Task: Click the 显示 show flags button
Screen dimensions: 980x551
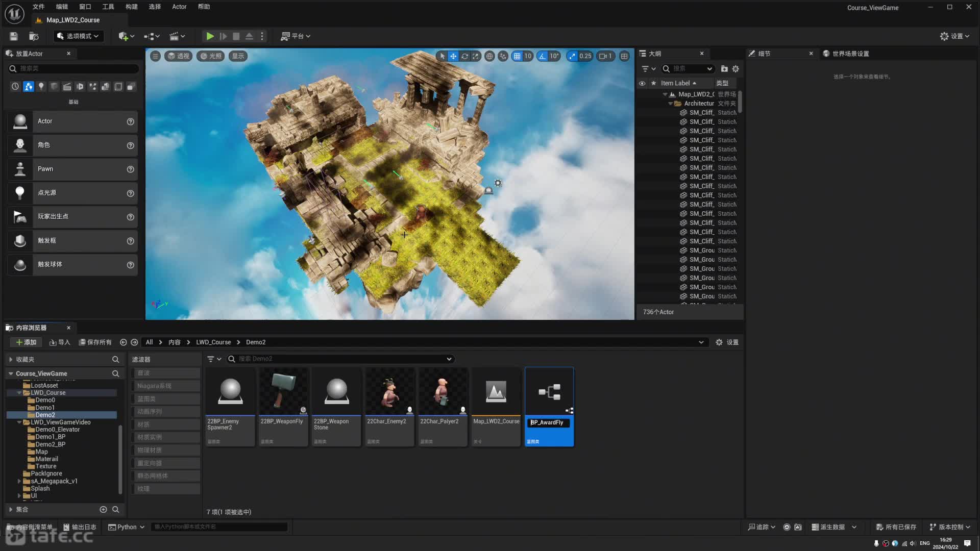Action: coord(238,56)
